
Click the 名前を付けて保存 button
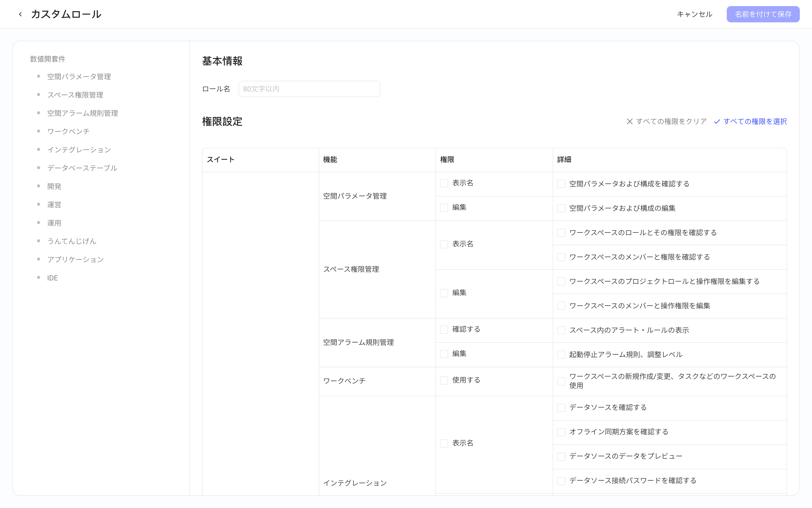(763, 14)
